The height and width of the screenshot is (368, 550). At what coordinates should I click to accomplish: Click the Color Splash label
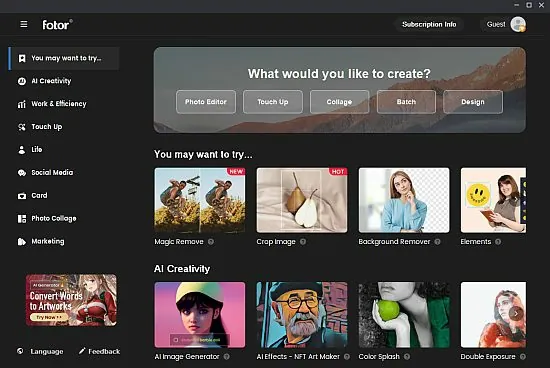tap(379, 356)
